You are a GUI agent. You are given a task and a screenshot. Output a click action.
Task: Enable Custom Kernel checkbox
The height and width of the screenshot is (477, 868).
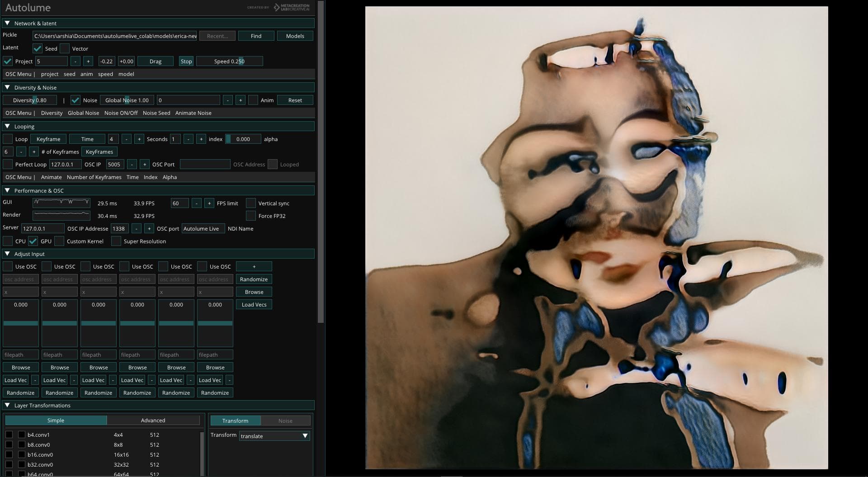pyautogui.click(x=59, y=241)
